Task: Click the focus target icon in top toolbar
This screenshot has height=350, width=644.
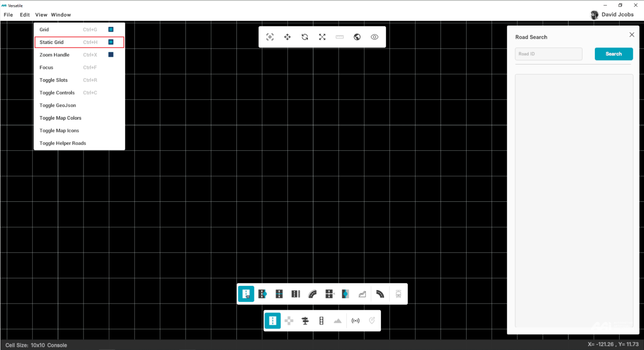Action: [x=270, y=37]
